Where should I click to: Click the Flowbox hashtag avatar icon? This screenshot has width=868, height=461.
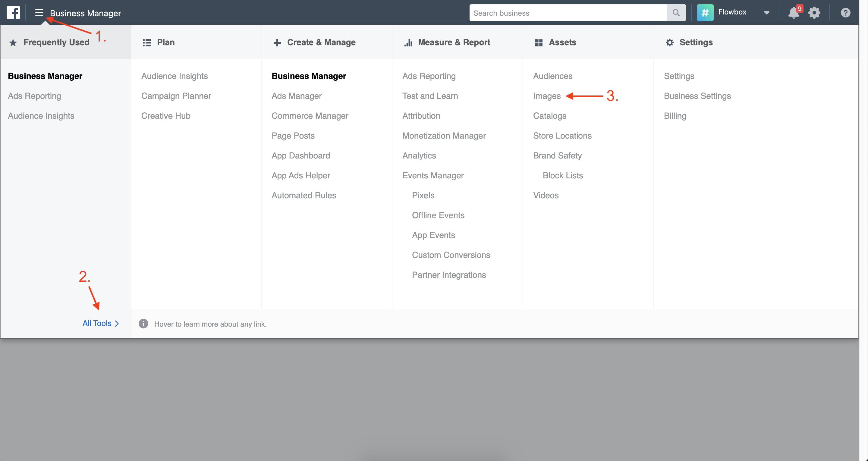click(705, 13)
